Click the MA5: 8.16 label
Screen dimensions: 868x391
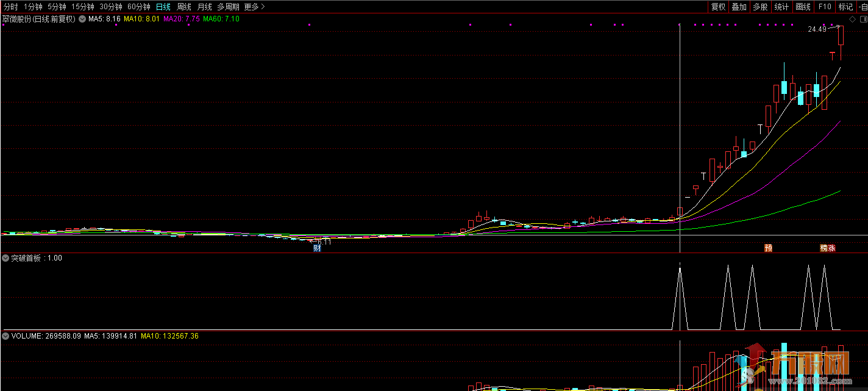[104, 19]
